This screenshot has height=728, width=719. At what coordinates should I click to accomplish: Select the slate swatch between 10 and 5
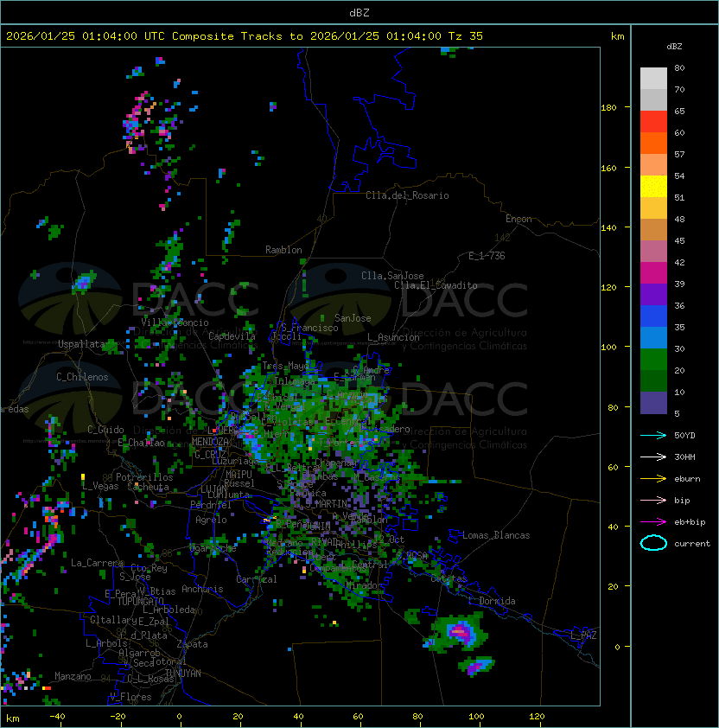[653, 403]
